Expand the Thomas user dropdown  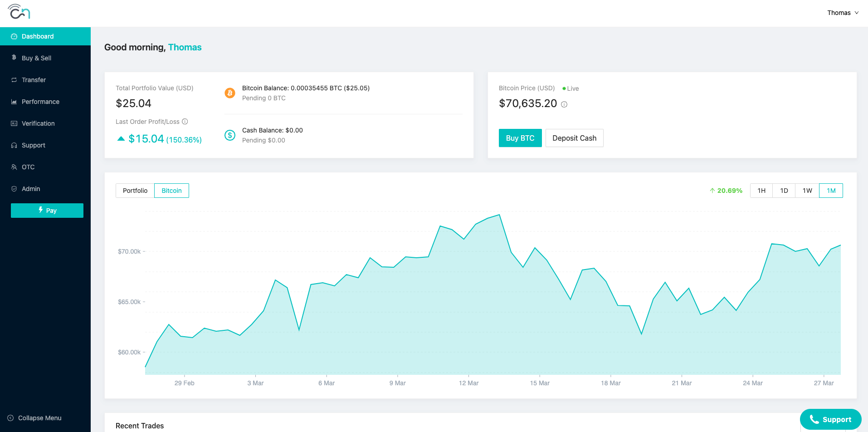(843, 13)
